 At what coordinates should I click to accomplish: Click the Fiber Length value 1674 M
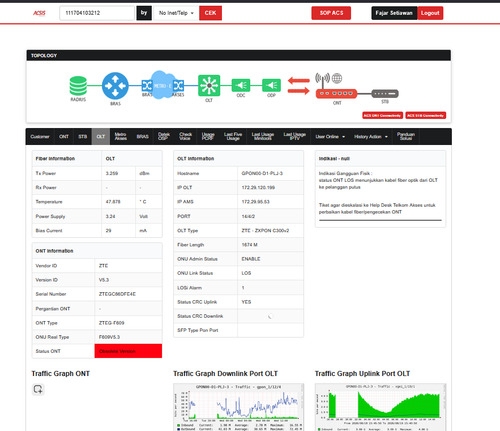[x=249, y=245]
